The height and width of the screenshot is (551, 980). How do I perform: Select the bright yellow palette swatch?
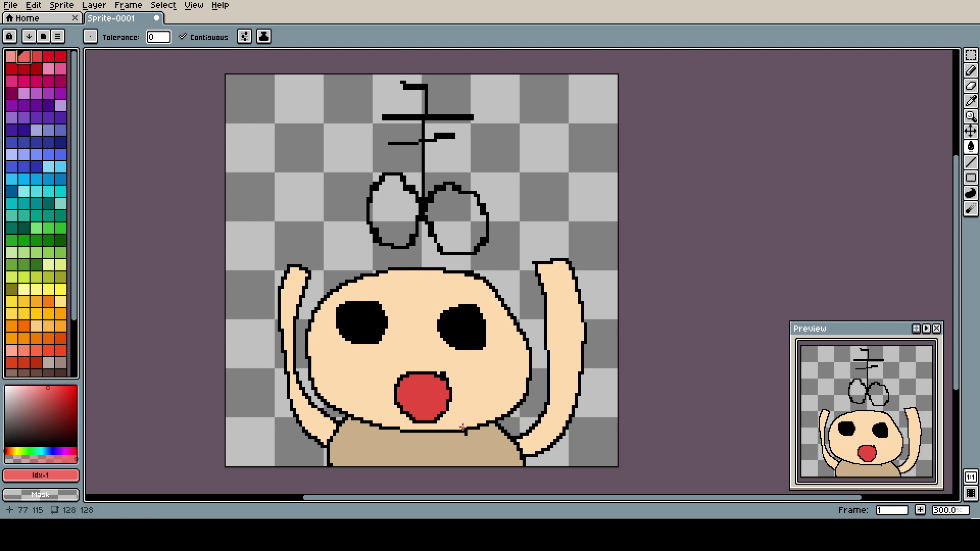(61, 289)
